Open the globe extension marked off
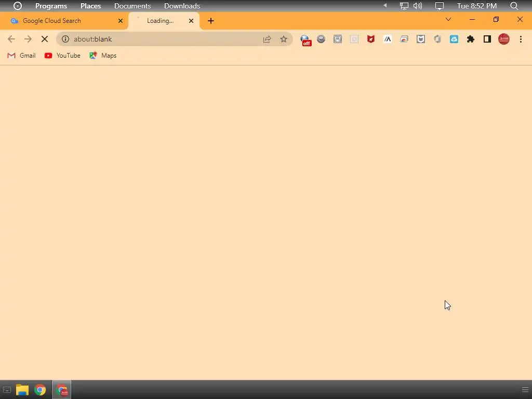This screenshot has width=532, height=399. (x=305, y=39)
